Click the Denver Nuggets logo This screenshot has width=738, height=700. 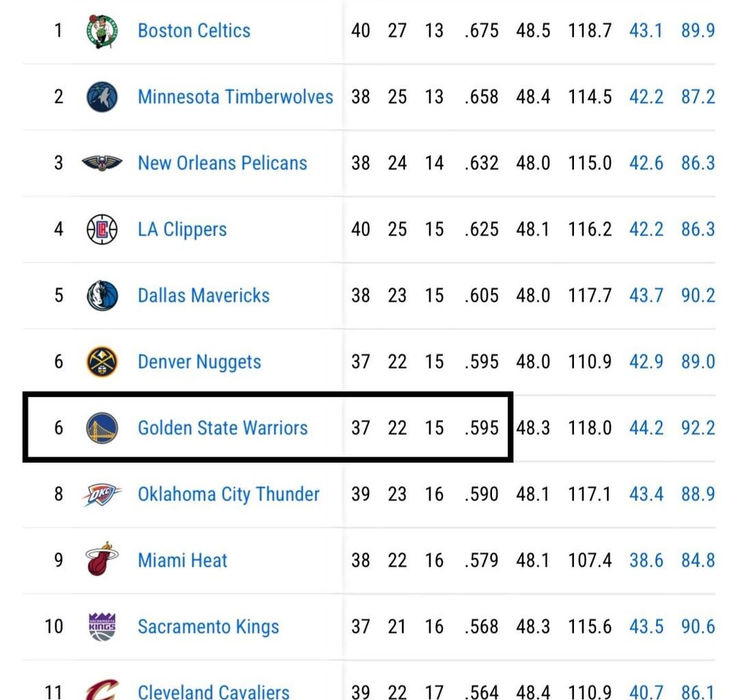click(101, 362)
